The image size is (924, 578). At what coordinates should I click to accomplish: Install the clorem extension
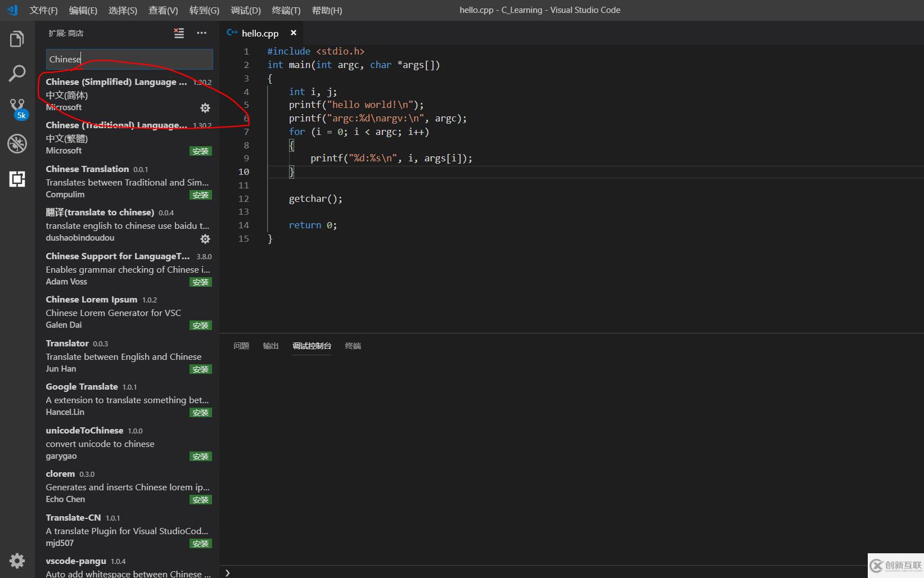pos(201,500)
